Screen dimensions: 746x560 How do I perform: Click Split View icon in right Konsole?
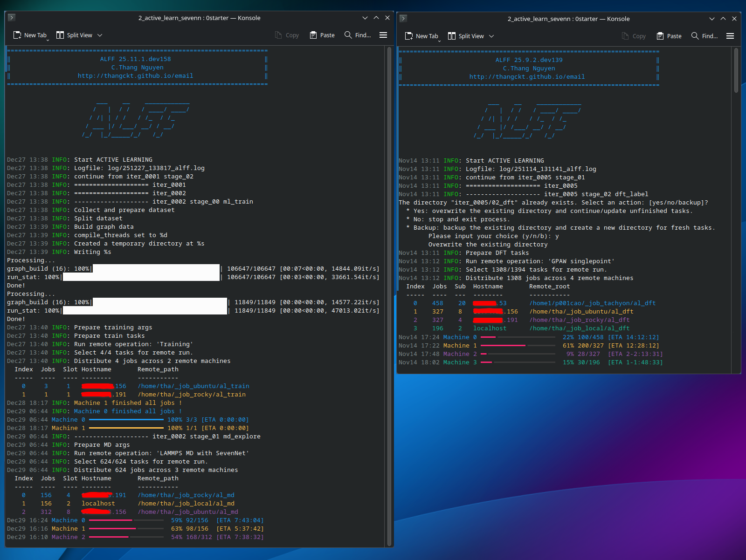coord(452,36)
